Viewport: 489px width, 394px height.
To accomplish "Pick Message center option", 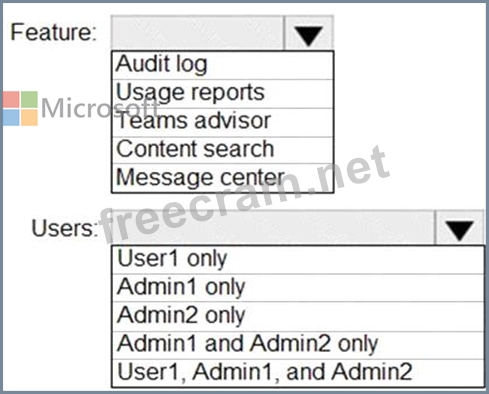I will tap(223, 178).
